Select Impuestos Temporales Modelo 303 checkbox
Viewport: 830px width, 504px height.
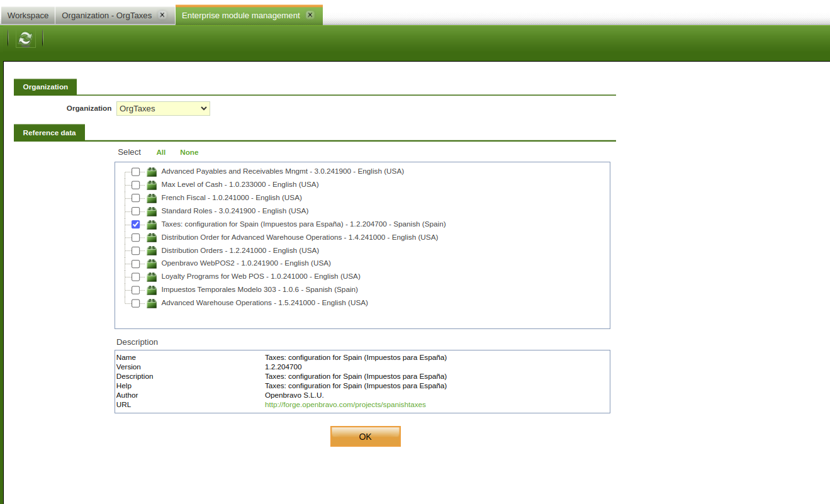[x=136, y=290]
